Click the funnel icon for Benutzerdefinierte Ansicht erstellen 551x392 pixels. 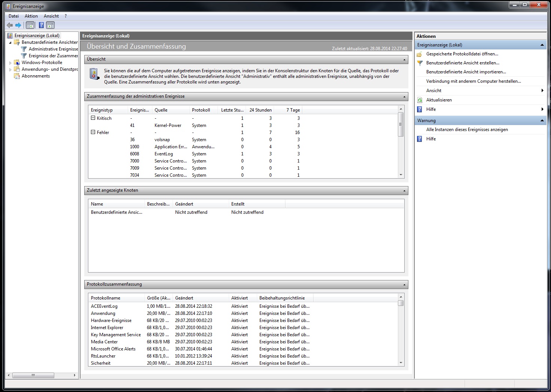[x=420, y=63]
